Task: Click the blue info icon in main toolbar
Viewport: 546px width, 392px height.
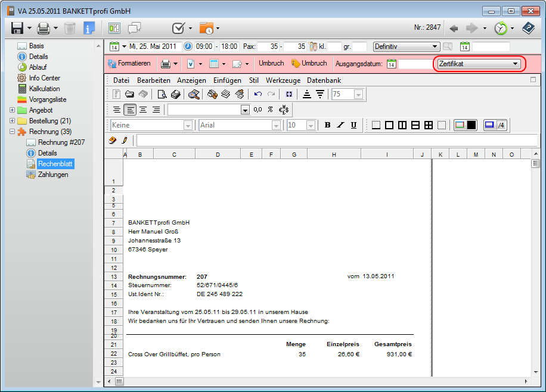Action: pos(89,28)
